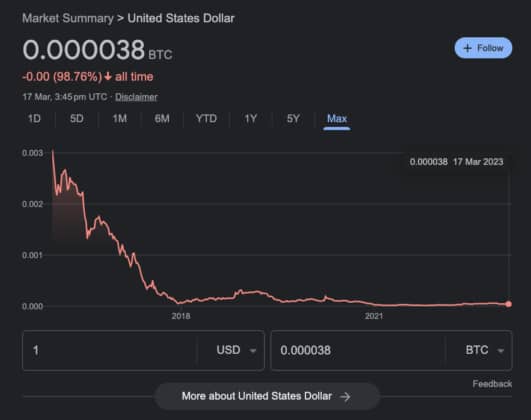This screenshot has height=420, width=531.
Task: Open the Disclaimer link
Action: point(136,97)
